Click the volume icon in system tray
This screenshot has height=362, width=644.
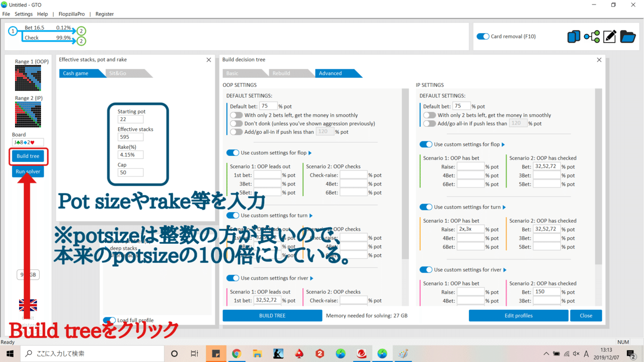pos(576,353)
